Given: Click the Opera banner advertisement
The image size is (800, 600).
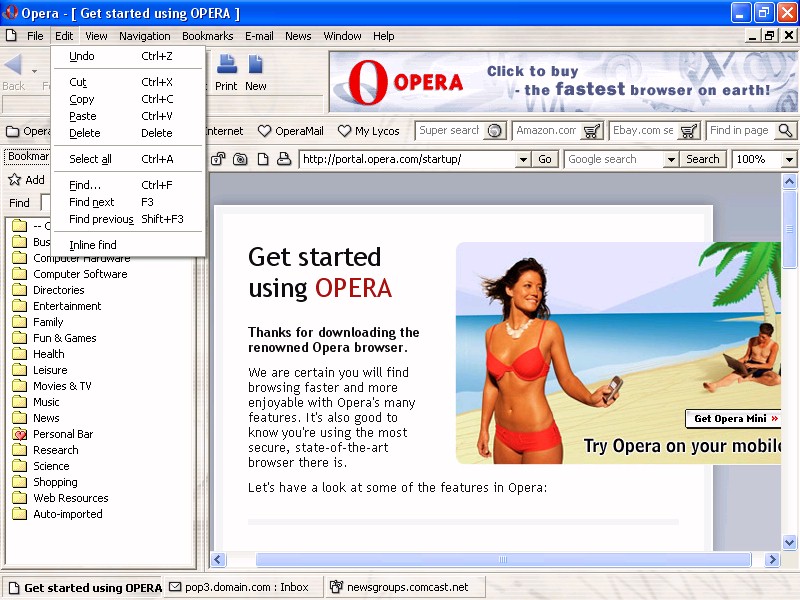Looking at the screenshot, I should (563, 82).
